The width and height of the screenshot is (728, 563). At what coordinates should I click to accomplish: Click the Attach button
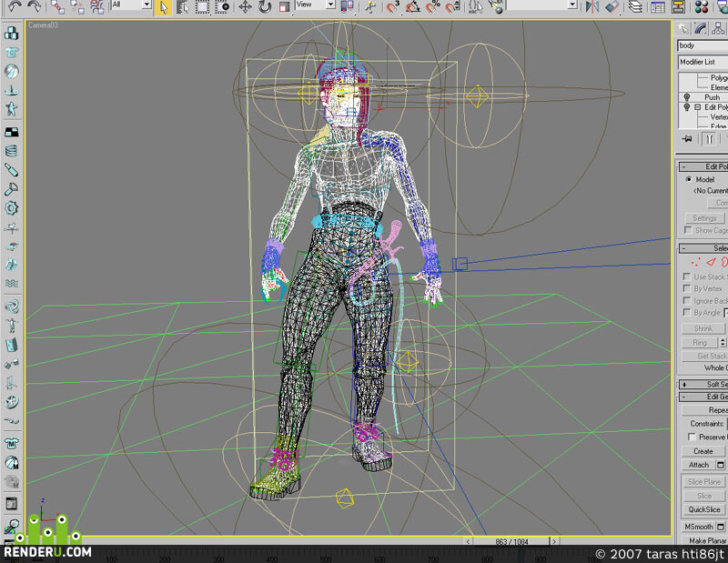click(698, 465)
